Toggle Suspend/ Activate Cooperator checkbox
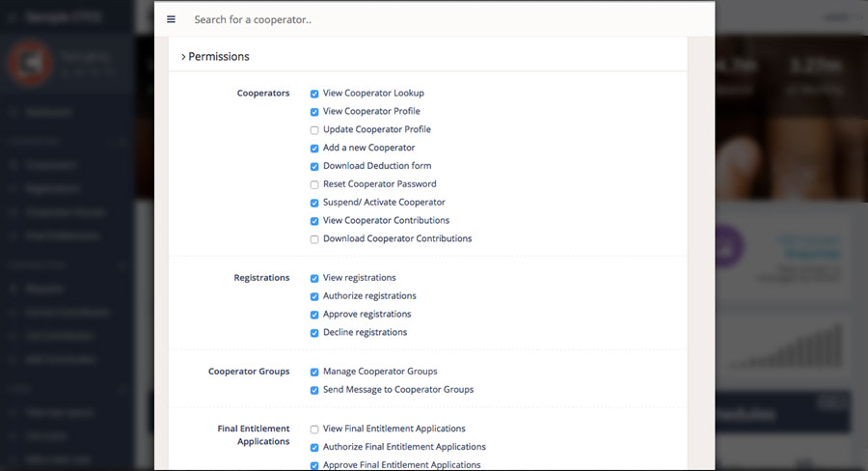Image resolution: width=868 pixels, height=471 pixels. [314, 203]
